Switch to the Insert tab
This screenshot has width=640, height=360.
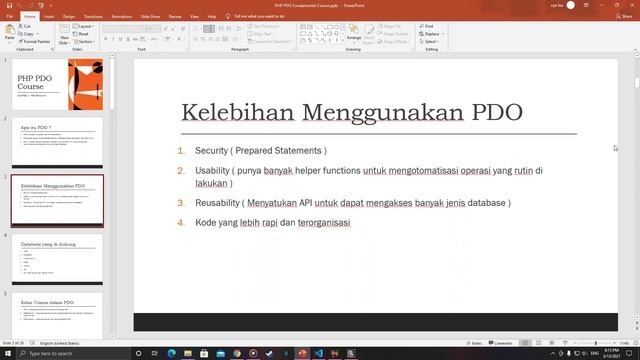(x=49, y=16)
